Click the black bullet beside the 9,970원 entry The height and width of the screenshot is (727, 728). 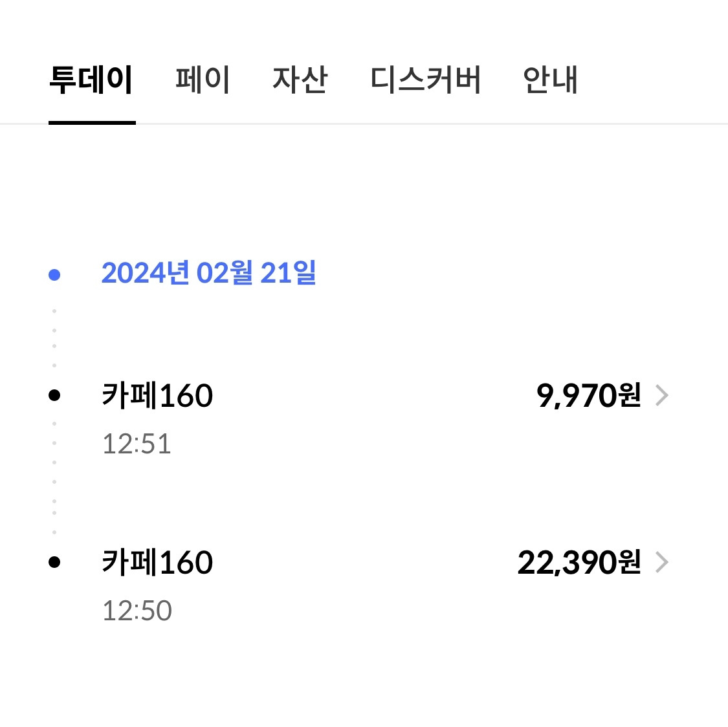click(x=54, y=395)
